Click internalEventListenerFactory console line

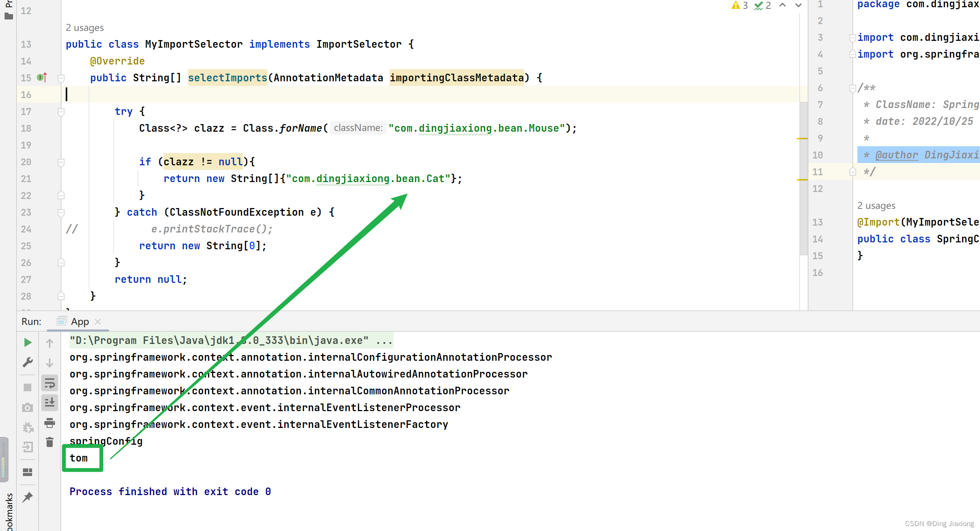coord(259,424)
